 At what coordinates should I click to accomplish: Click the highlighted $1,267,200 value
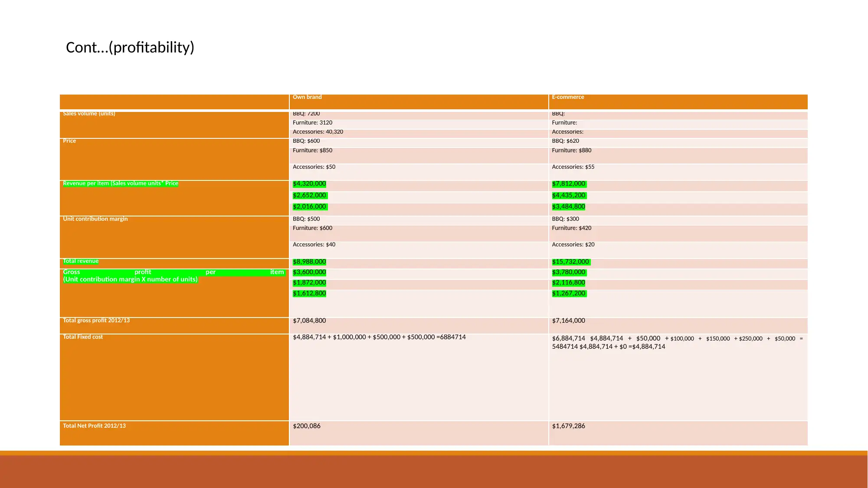point(569,294)
